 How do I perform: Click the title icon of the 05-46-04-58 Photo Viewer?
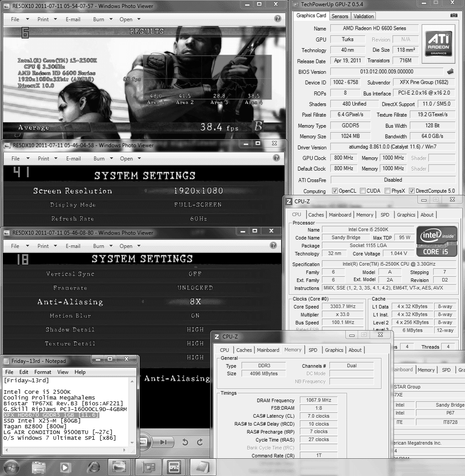tap(7, 146)
